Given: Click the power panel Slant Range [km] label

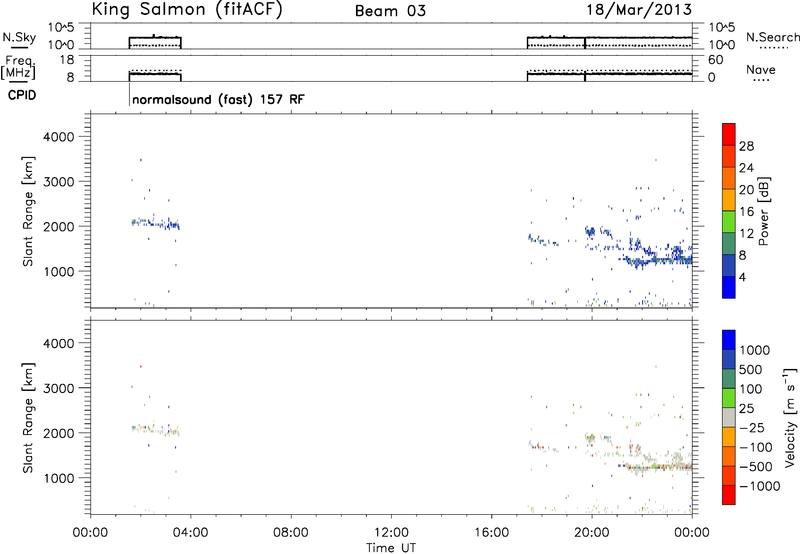Looking at the screenshot, I should coord(28,211).
